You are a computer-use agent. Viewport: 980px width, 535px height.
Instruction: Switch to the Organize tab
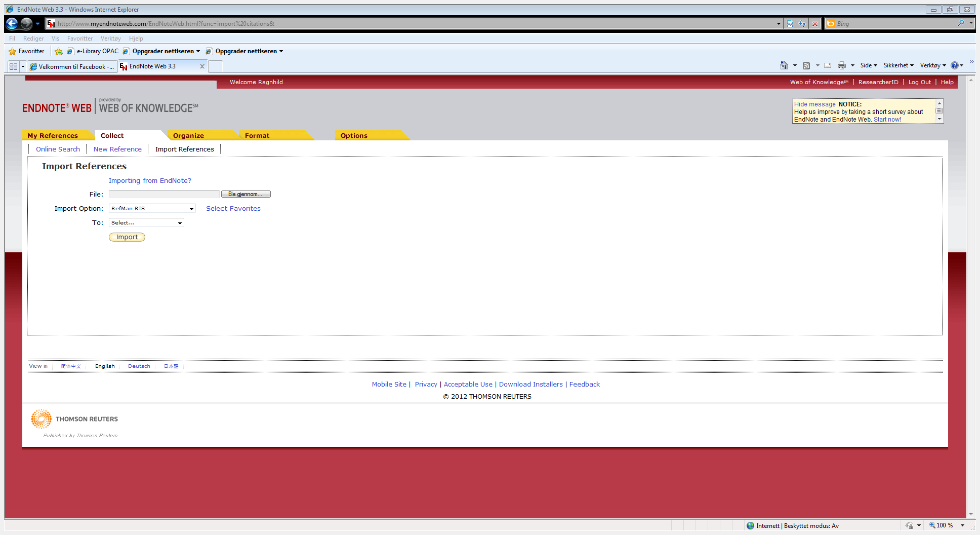pos(188,136)
